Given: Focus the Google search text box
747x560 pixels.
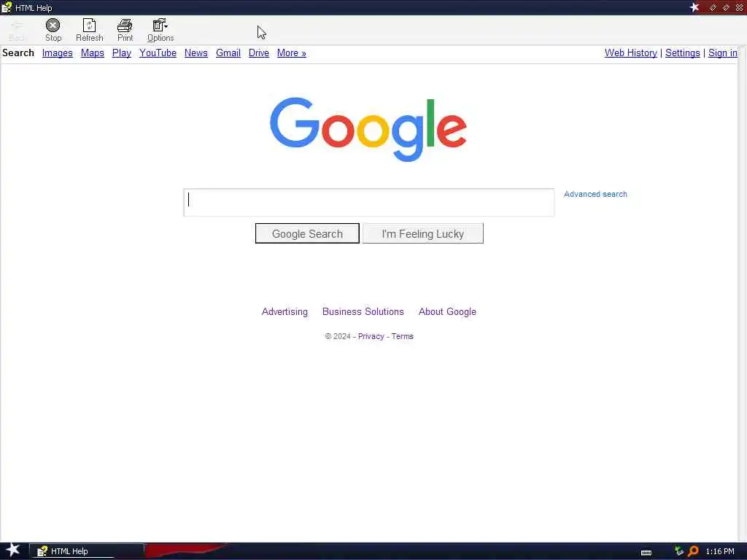Looking at the screenshot, I should tap(368, 203).
